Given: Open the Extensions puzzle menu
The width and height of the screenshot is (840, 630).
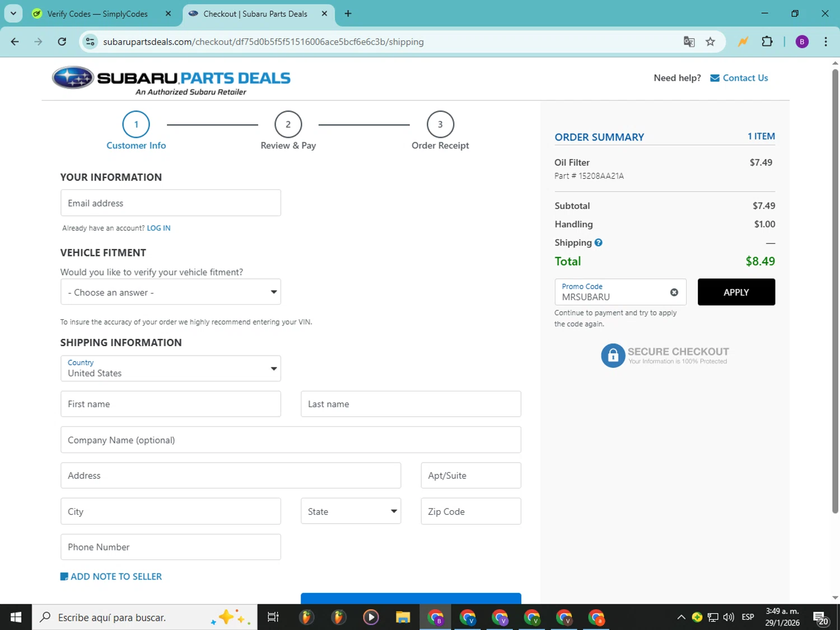Looking at the screenshot, I should click(x=767, y=42).
